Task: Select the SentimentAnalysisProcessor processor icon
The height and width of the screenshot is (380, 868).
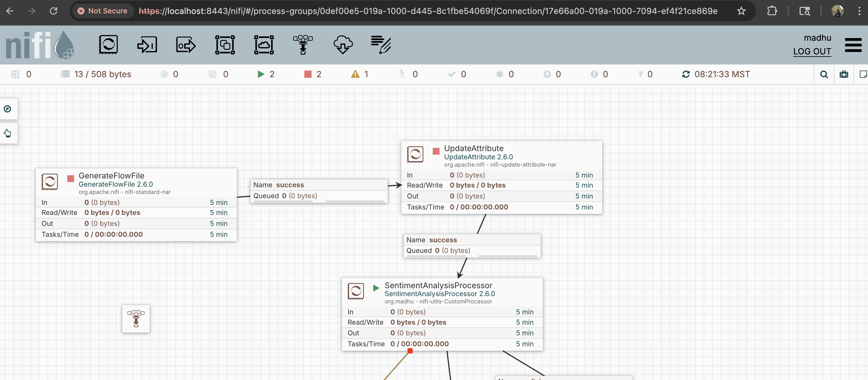Action: 356,291
